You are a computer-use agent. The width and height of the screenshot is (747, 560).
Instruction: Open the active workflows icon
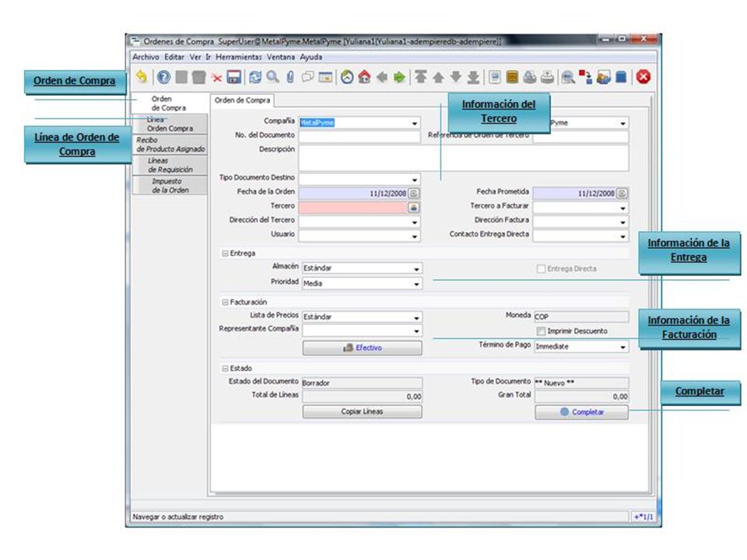pos(585,77)
